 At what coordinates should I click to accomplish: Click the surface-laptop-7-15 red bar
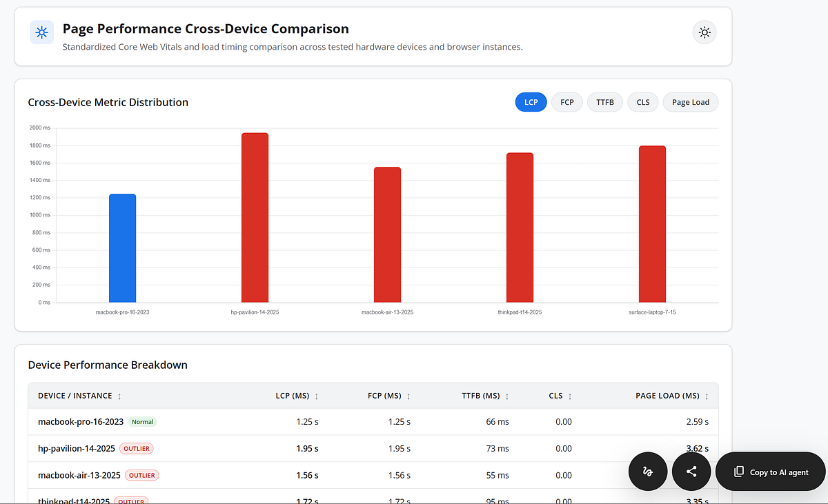pos(652,224)
